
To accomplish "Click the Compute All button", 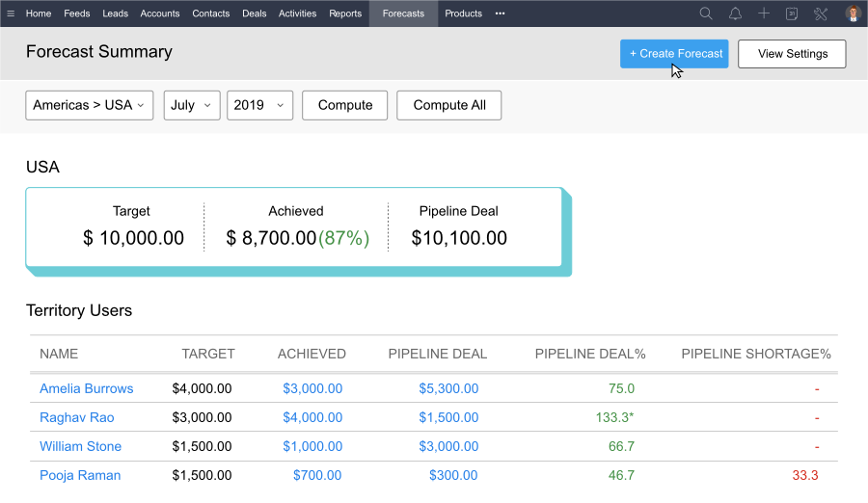I will coord(448,105).
